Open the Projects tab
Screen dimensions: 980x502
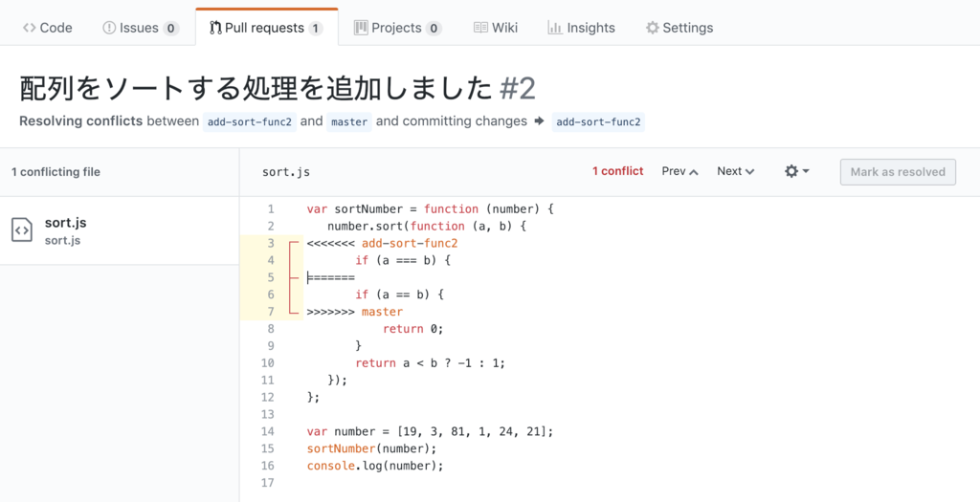[397, 28]
